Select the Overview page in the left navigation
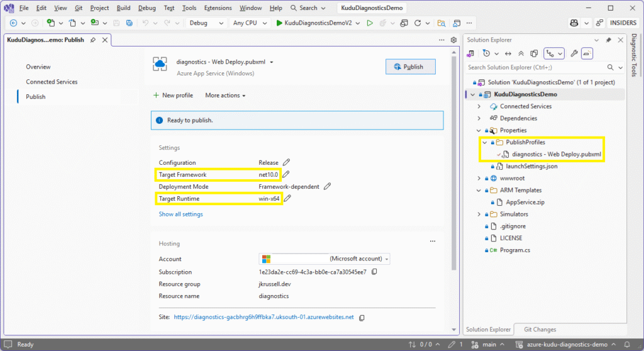This screenshot has width=644, height=351. click(38, 67)
